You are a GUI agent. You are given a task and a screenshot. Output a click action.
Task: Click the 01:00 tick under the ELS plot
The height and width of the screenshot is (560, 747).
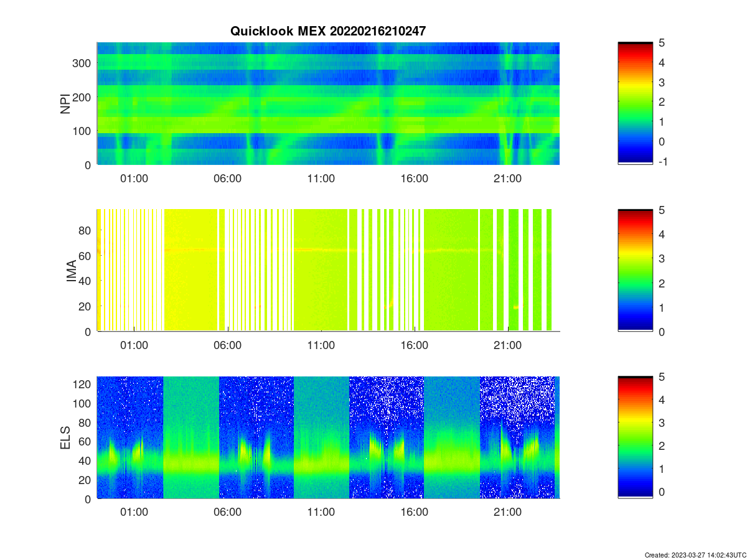tap(134, 512)
